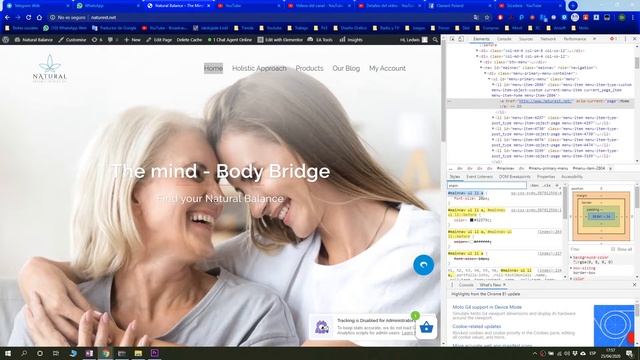Expand li menu-item-4297 node
640x360 pixels.
point(493,118)
